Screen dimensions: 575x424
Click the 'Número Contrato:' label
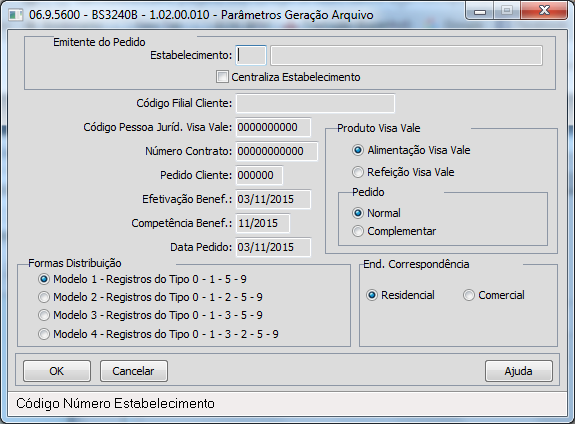click(188, 151)
